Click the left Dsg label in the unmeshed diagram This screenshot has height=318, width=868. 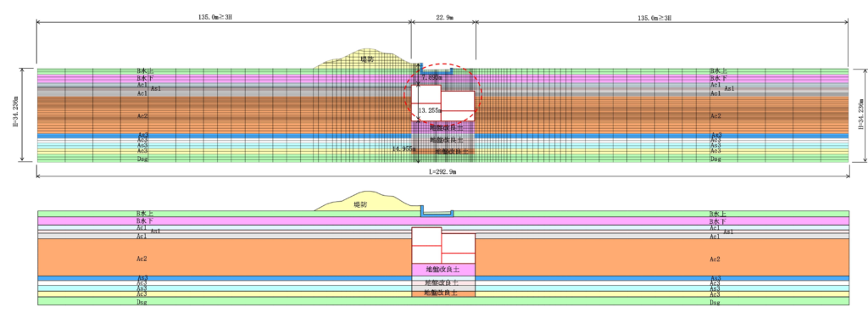tap(142, 303)
